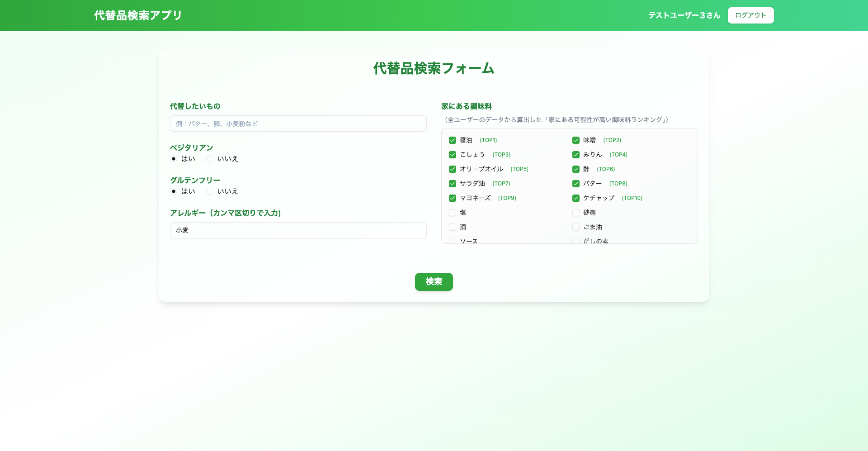
Task: Uncheck the バター checkbox
Action: tap(576, 184)
